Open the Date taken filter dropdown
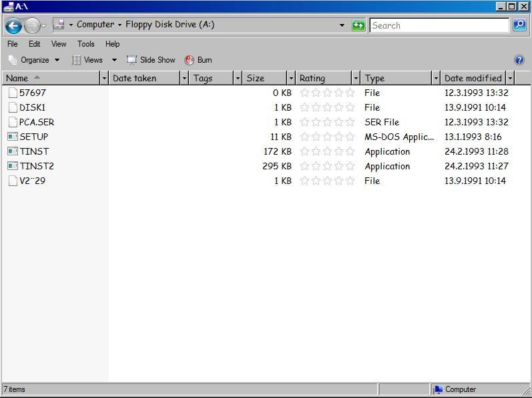Viewport: 532px width, 398px height. point(185,78)
